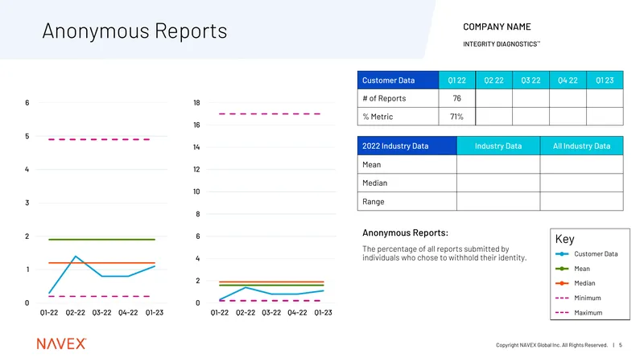Viewport: 644px width, 362px height.
Task: Click 'Q1-23' on the 0–6 scale chart axis
Action: pos(155,313)
